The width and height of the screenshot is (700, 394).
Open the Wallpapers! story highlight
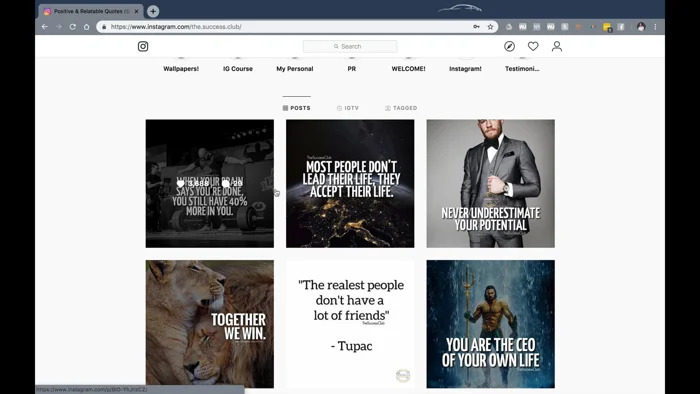click(181, 69)
